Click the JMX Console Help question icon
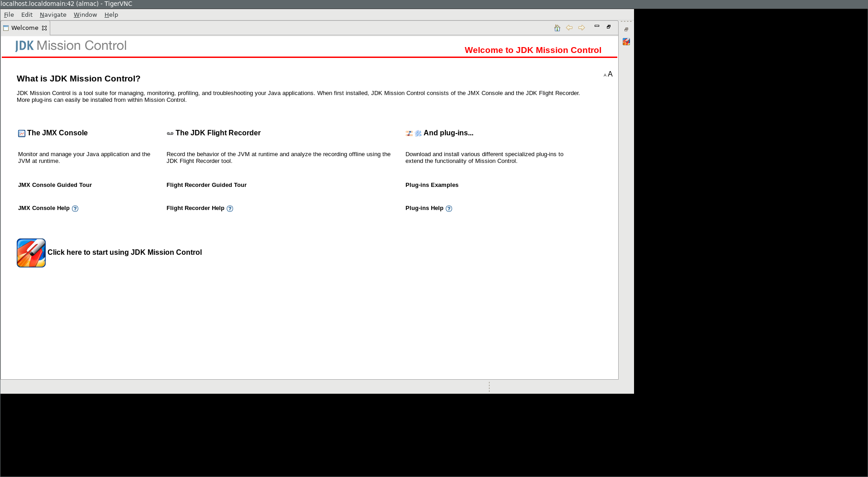 tap(75, 209)
